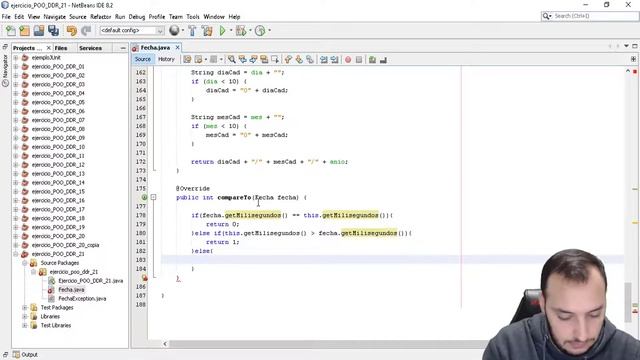This screenshot has width=640, height=360.
Task: Click the Undo arrow icon
Action: coord(72,31)
